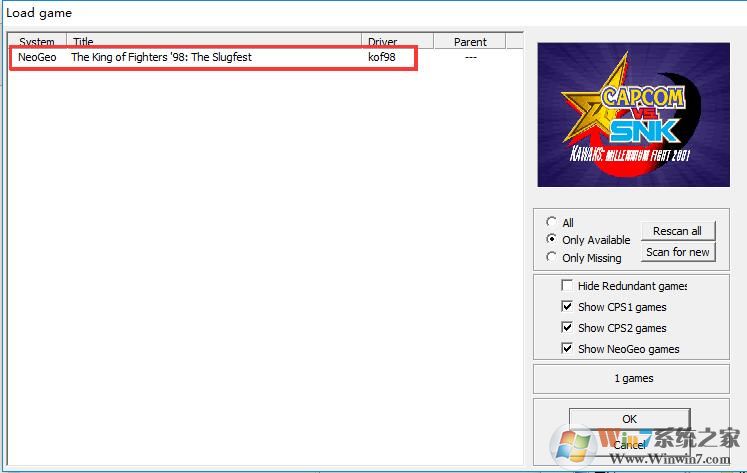Image resolution: width=747 pixels, height=473 pixels.
Task: Sort list by System column header
Action: click(x=37, y=41)
